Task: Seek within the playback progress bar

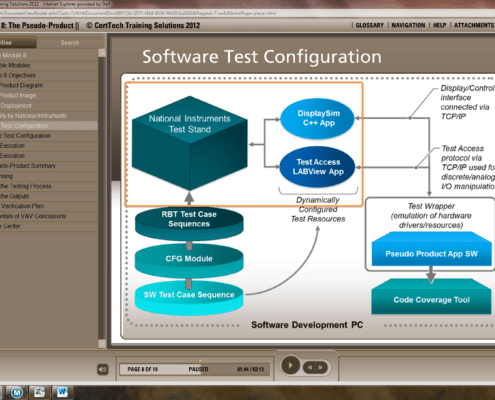Action: click(194, 369)
